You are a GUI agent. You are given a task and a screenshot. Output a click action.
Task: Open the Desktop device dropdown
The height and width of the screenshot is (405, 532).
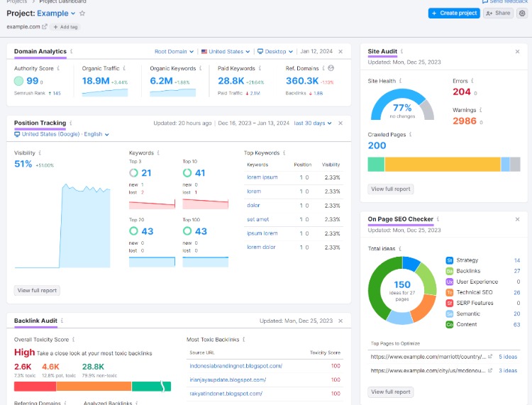(275, 52)
